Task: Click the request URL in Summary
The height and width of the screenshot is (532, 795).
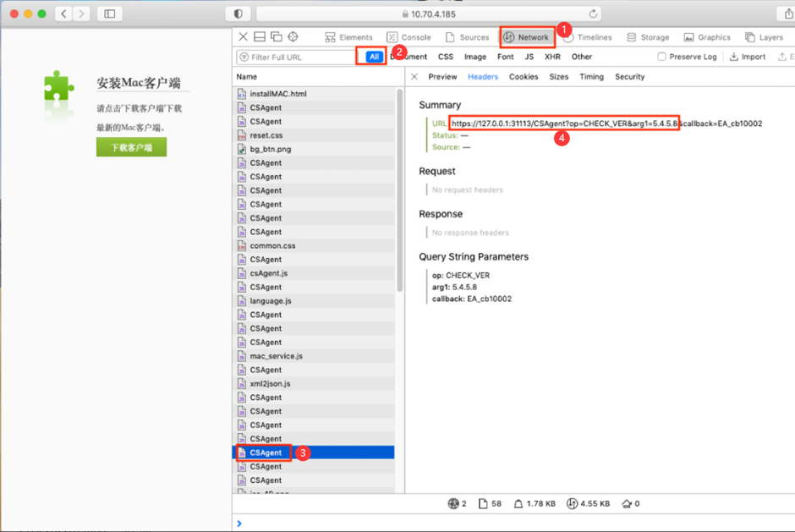Action: point(606,123)
